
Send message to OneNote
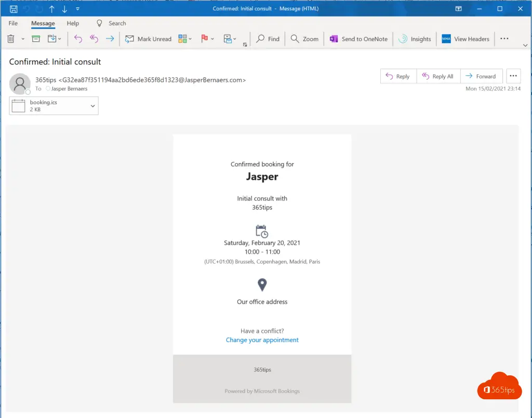click(358, 38)
